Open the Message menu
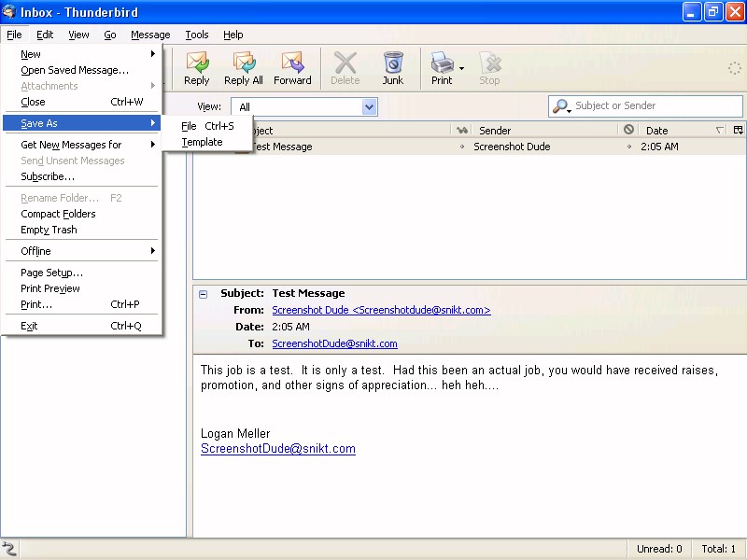Viewport: 747px width, 560px height. pyautogui.click(x=150, y=35)
